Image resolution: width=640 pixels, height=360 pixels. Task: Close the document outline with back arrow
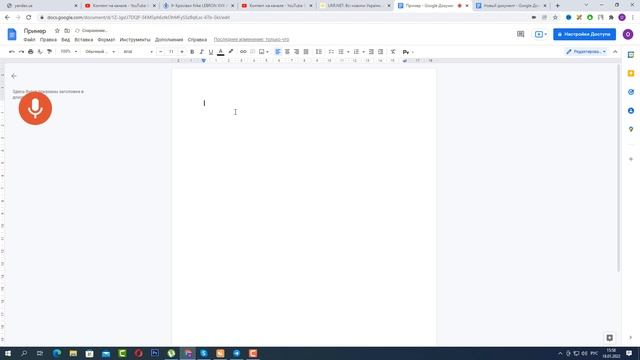click(x=14, y=76)
